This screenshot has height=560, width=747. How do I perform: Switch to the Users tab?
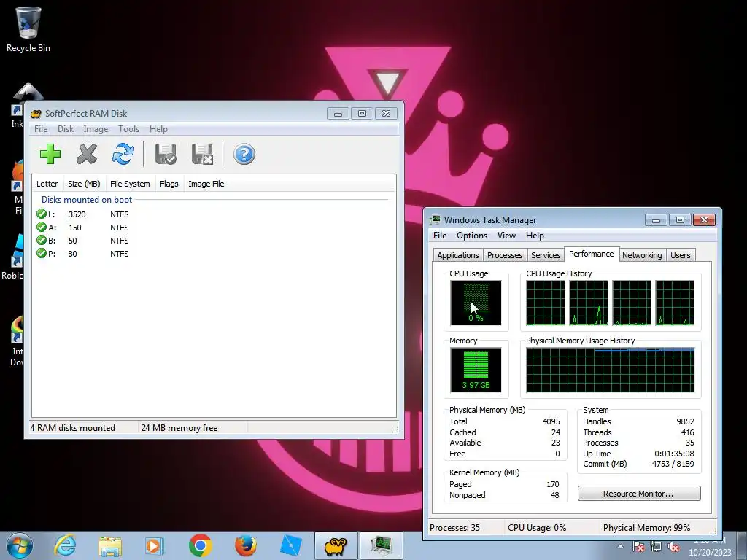pos(681,255)
